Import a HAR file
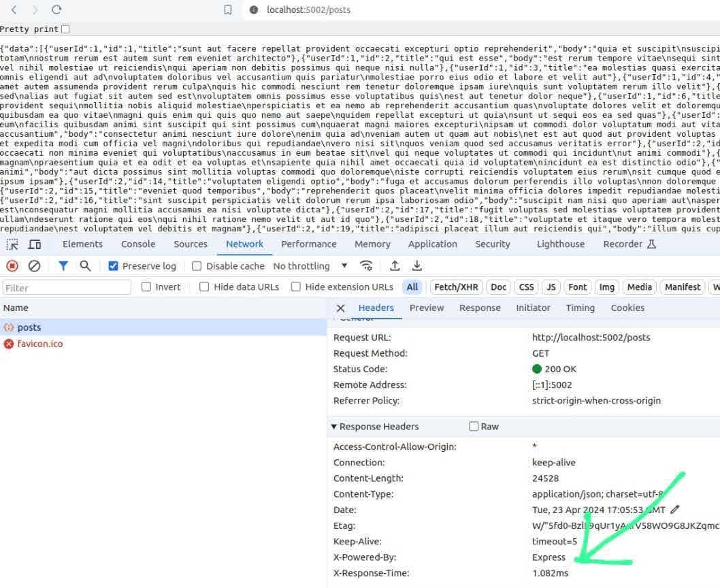Screen dimensions: 720x588 coord(395,265)
